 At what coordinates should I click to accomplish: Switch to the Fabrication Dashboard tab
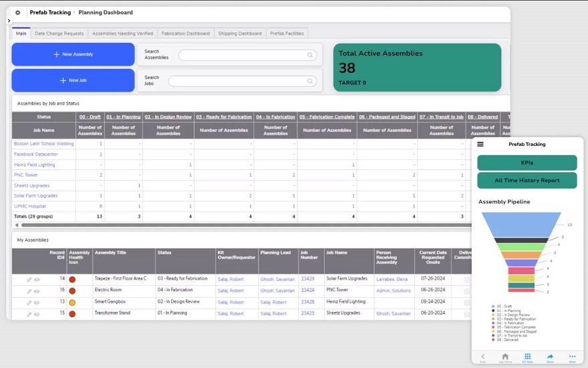tap(186, 33)
